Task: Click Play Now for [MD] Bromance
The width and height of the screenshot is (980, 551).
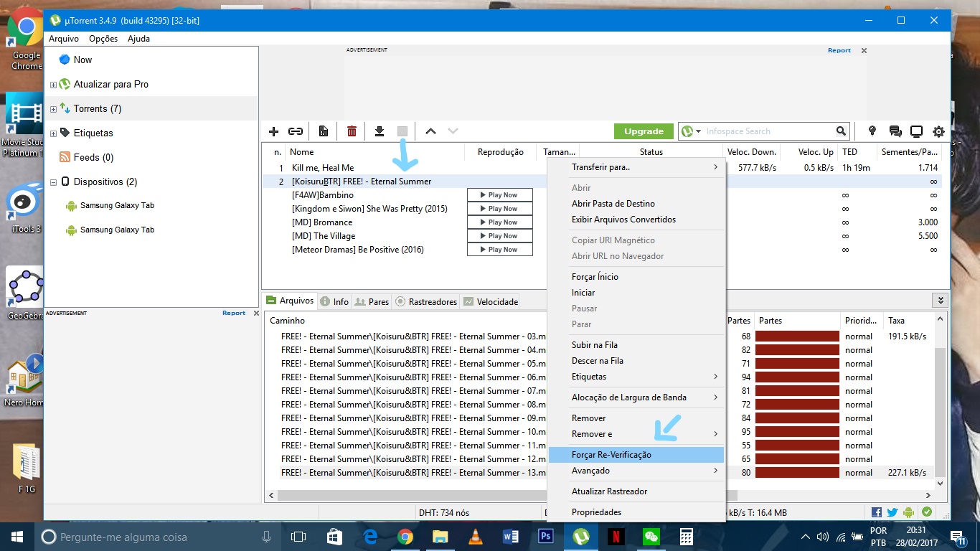Action: 500,222
